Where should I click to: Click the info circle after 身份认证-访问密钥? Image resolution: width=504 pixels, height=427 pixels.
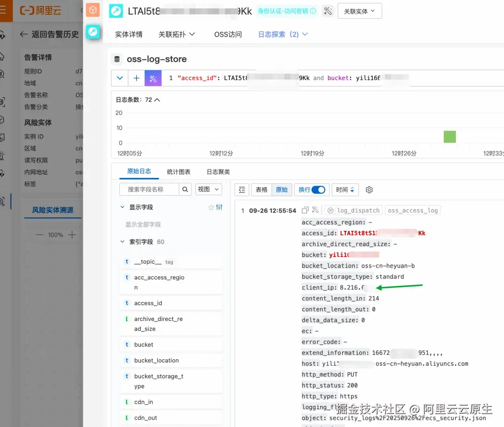(313, 11)
